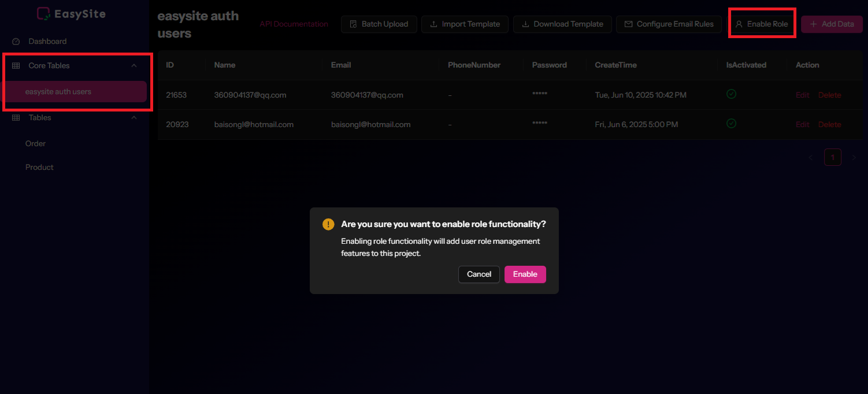
Task: Confirm with the pink Enable button
Action: 525,274
